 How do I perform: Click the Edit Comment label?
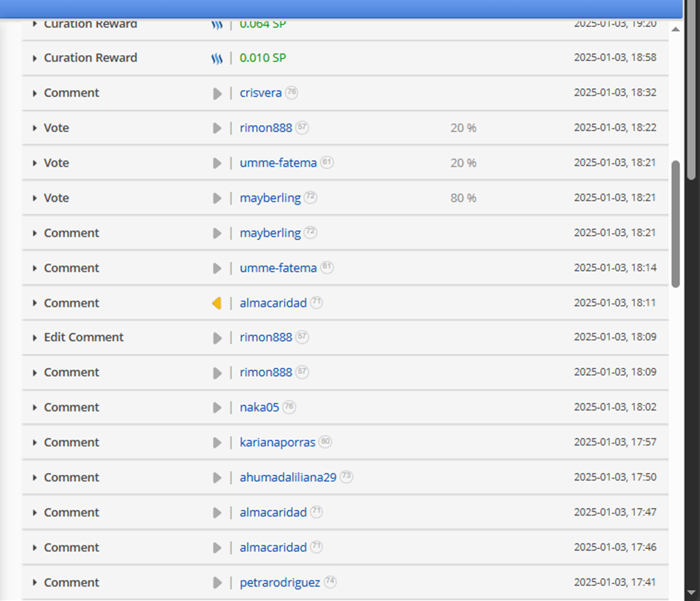[x=84, y=337]
